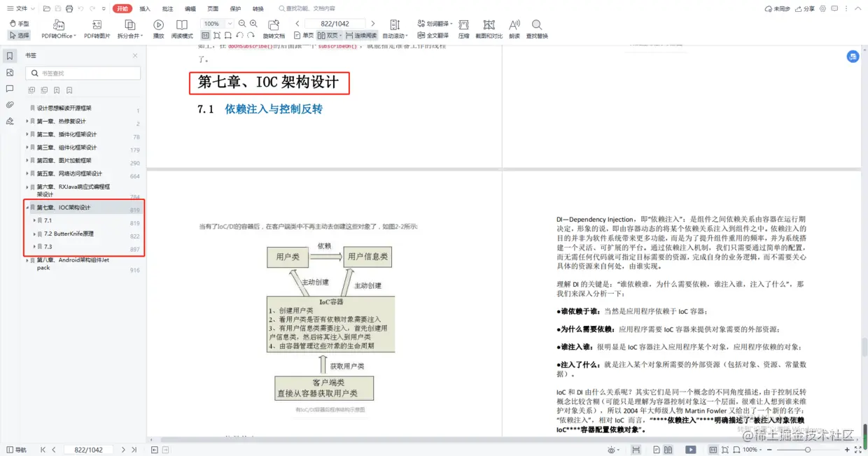Open bookmark 7.3

tap(48, 247)
